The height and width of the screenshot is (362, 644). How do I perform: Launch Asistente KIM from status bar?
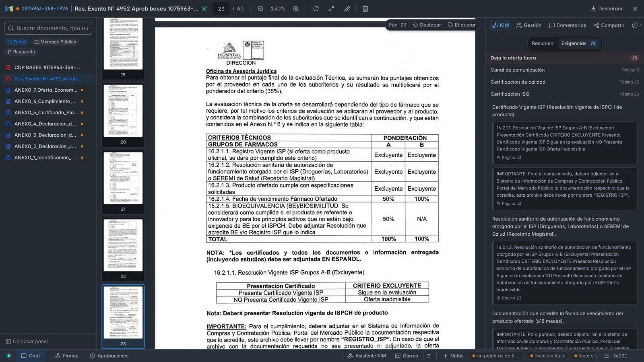click(366, 356)
